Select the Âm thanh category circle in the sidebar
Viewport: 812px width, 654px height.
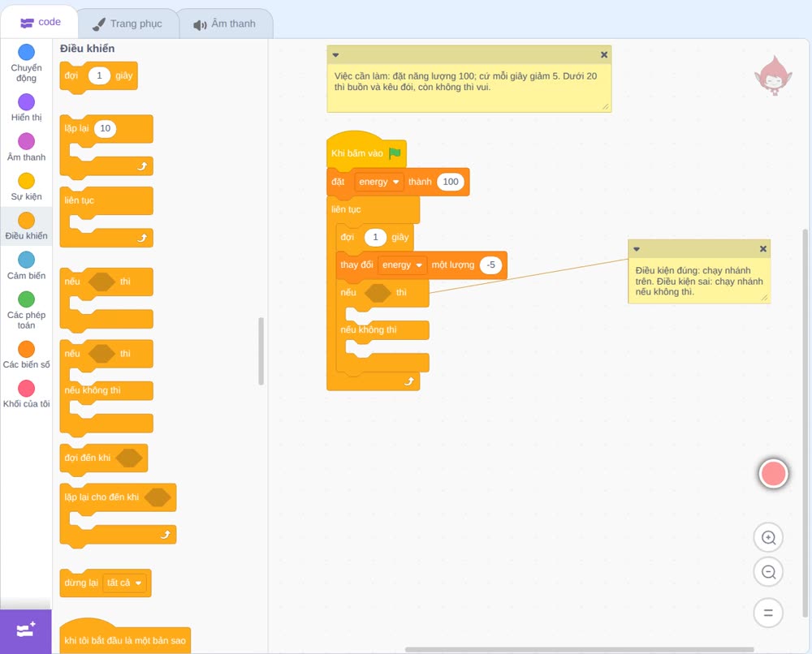[27, 141]
